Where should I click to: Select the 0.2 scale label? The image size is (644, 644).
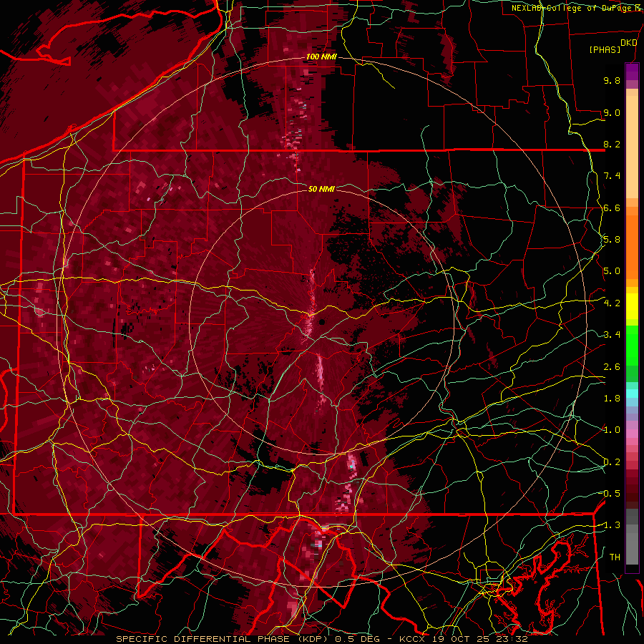click(x=612, y=462)
